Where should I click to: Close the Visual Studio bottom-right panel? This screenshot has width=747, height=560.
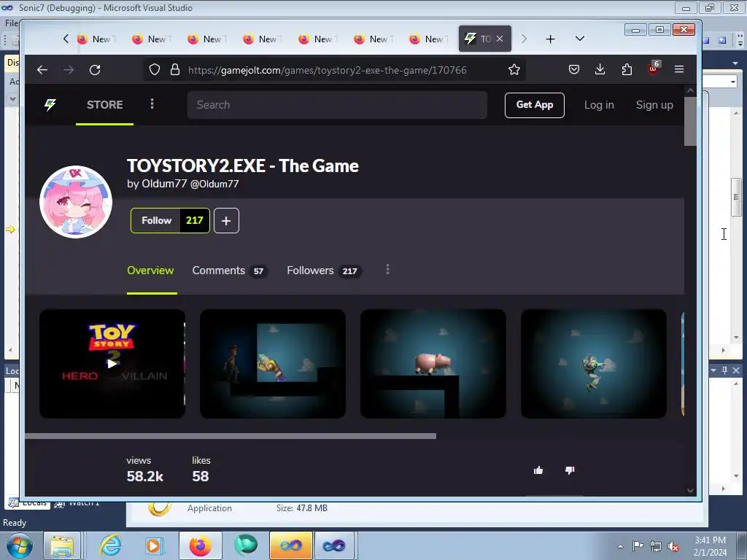[736, 370]
